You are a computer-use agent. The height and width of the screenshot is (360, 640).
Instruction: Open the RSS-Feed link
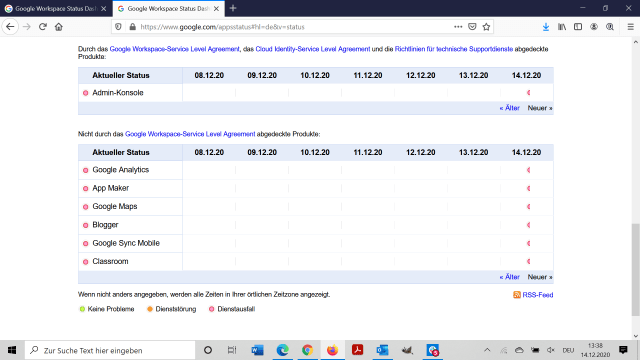538,295
